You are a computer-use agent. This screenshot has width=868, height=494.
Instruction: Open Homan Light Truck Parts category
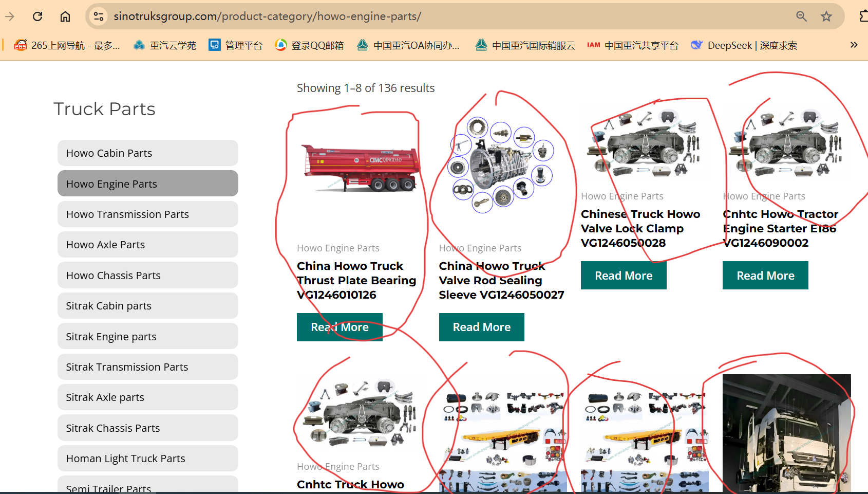point(148,459)
